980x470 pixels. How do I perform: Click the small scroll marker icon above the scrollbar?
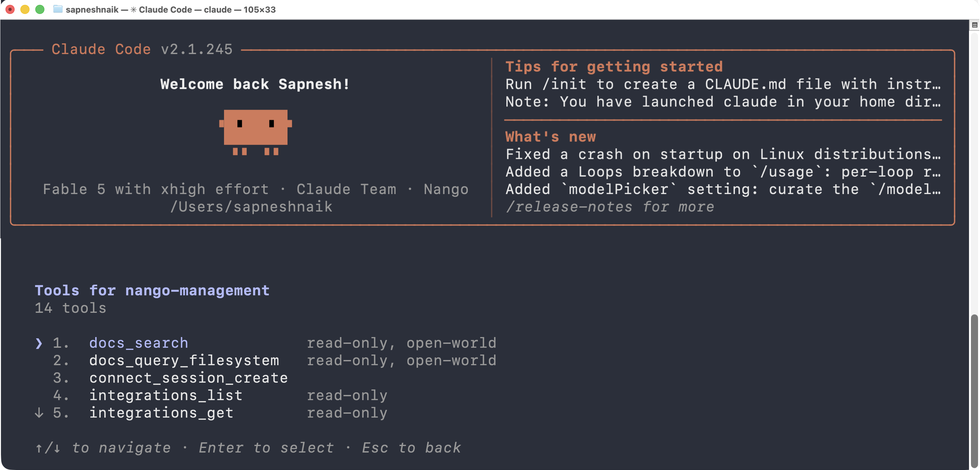click(974, 25)
